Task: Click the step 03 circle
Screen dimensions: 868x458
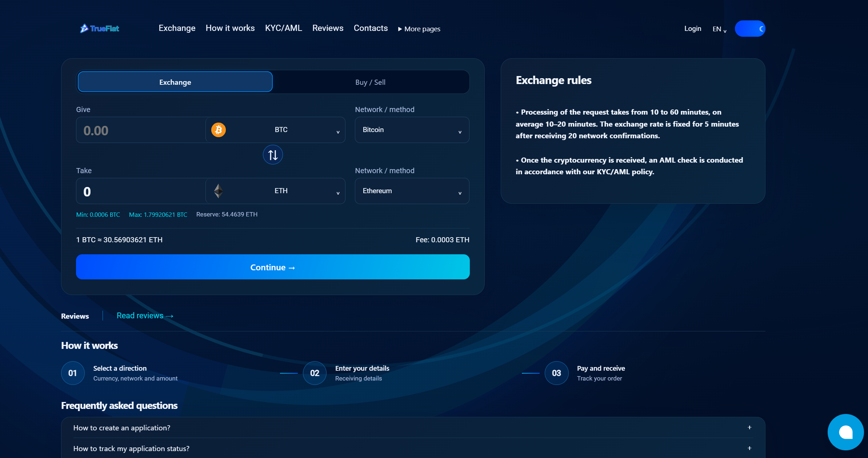Action: pyautogui.click(x=556, y=373)
